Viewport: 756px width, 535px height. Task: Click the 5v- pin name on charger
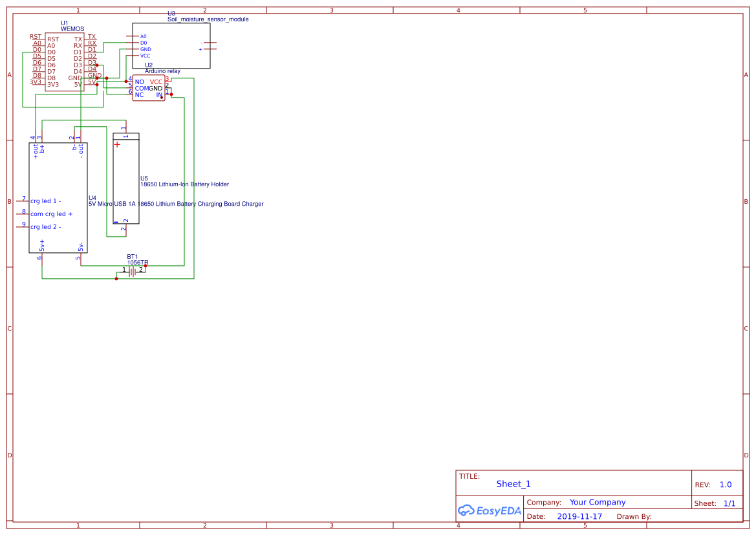click(x=81, y=246)
